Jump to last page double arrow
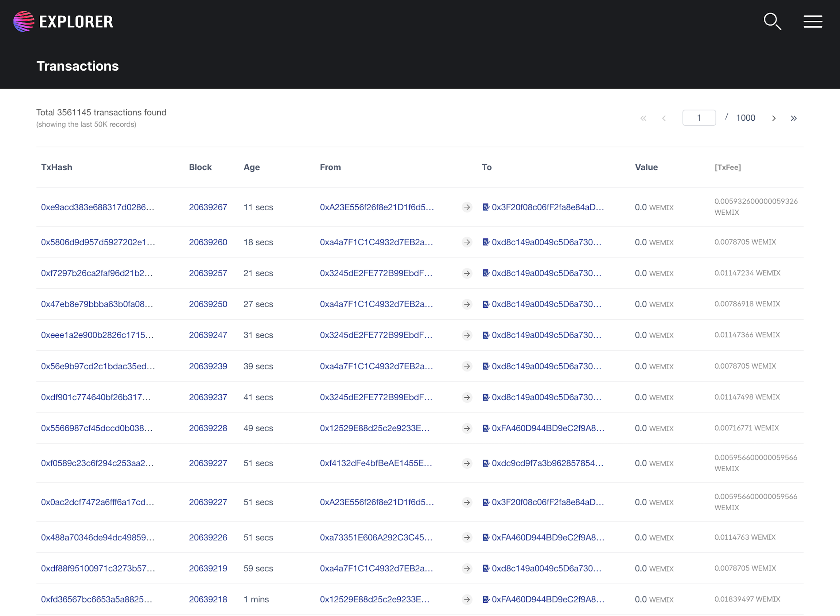The height and width of the screenshot is (616, 840). coord(793,118)
